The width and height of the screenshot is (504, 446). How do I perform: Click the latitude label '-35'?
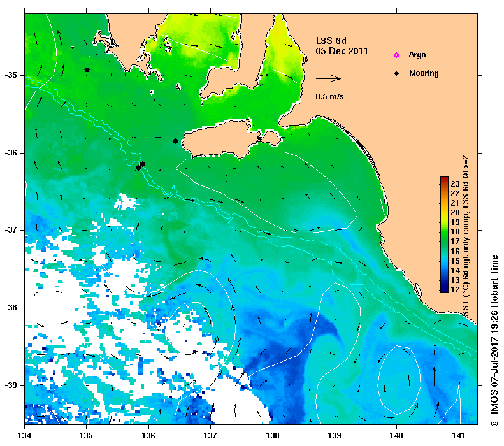(x=11, y=75)
